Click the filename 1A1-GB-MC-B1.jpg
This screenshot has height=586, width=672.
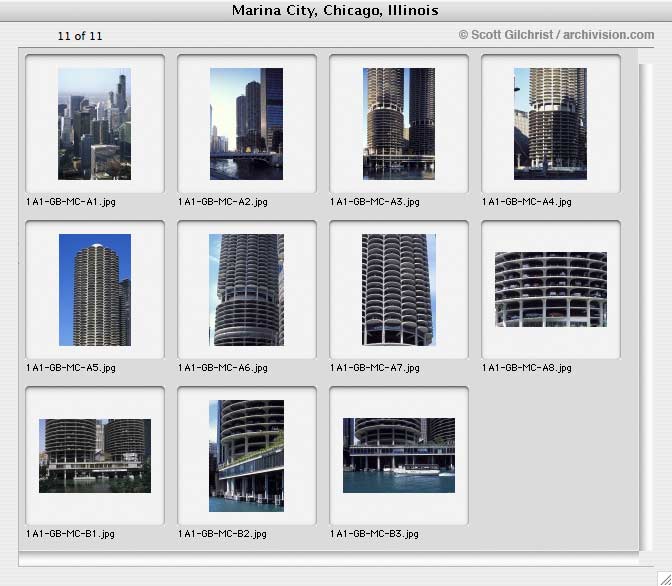(70, 534)
